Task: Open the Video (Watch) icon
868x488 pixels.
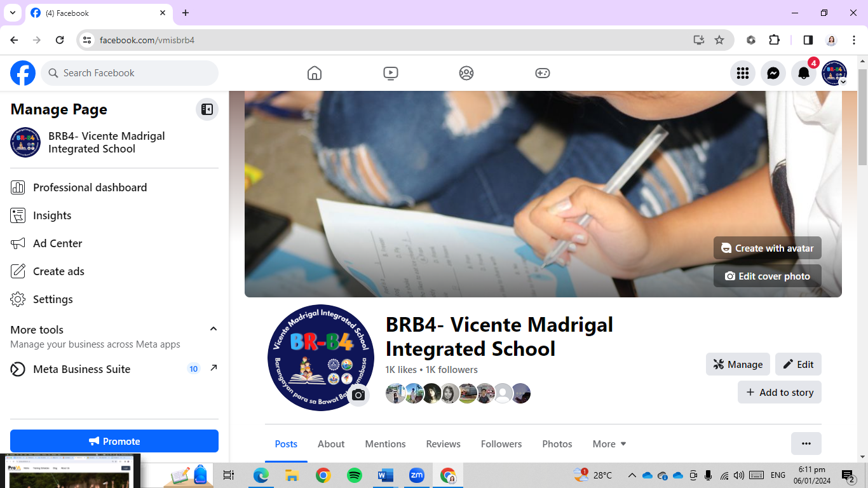Action: 390,72
